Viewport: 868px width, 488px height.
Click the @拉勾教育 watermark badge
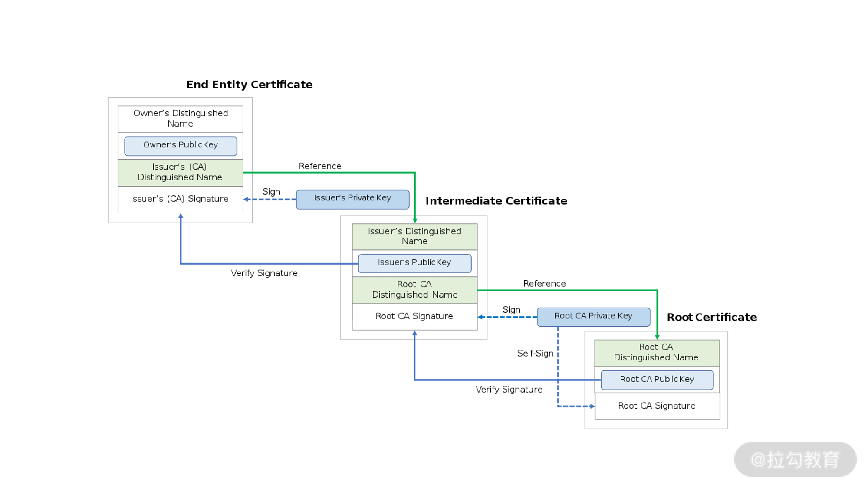[795, 460]
